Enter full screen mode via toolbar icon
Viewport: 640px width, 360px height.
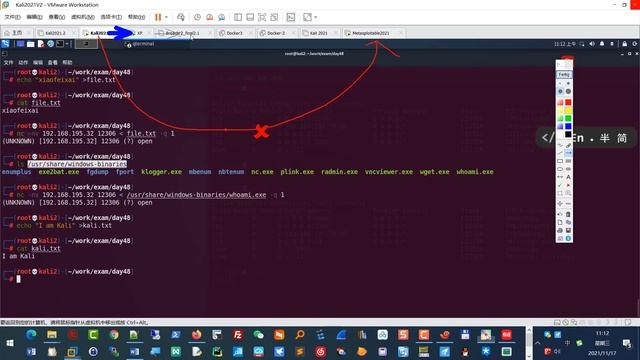click(262, 17)
